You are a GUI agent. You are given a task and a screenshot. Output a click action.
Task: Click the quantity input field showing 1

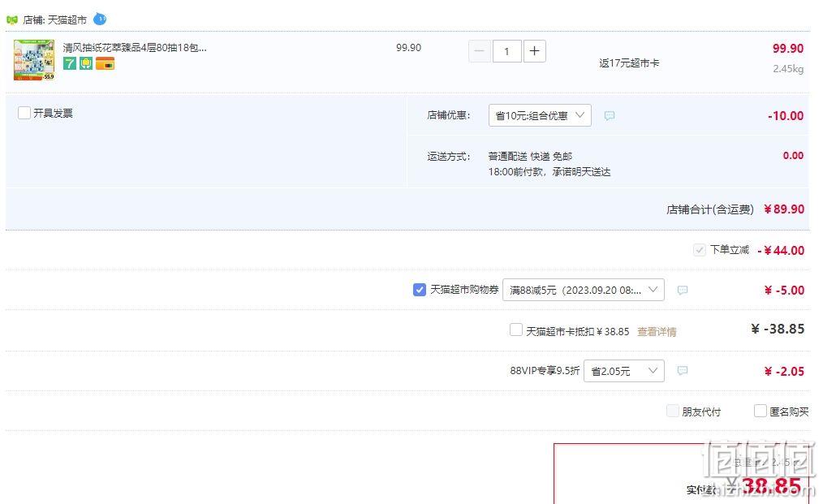pos(506,51)
